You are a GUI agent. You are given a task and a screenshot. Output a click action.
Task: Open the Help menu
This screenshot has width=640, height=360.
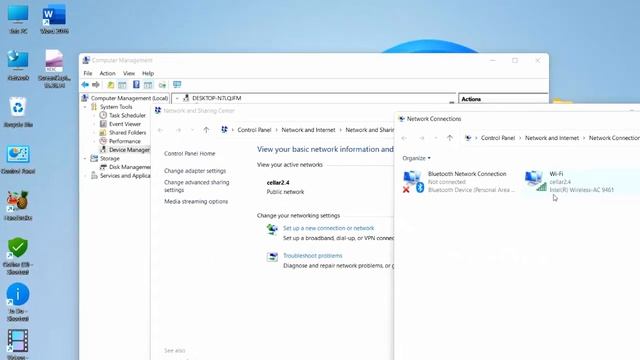tap(148, 73)
